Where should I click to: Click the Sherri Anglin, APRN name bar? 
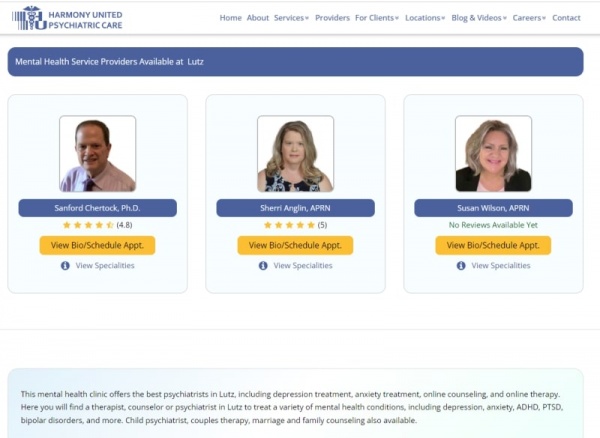click(295, 208)
